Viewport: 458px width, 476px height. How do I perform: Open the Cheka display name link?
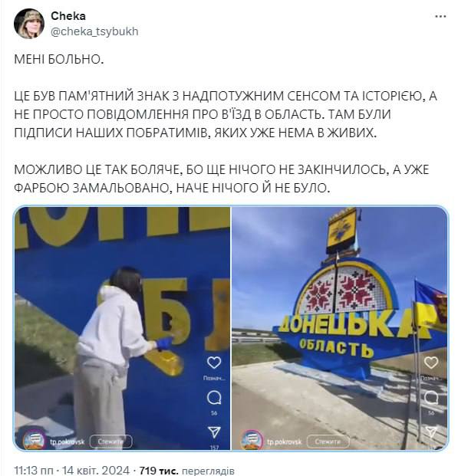[68, 16]
